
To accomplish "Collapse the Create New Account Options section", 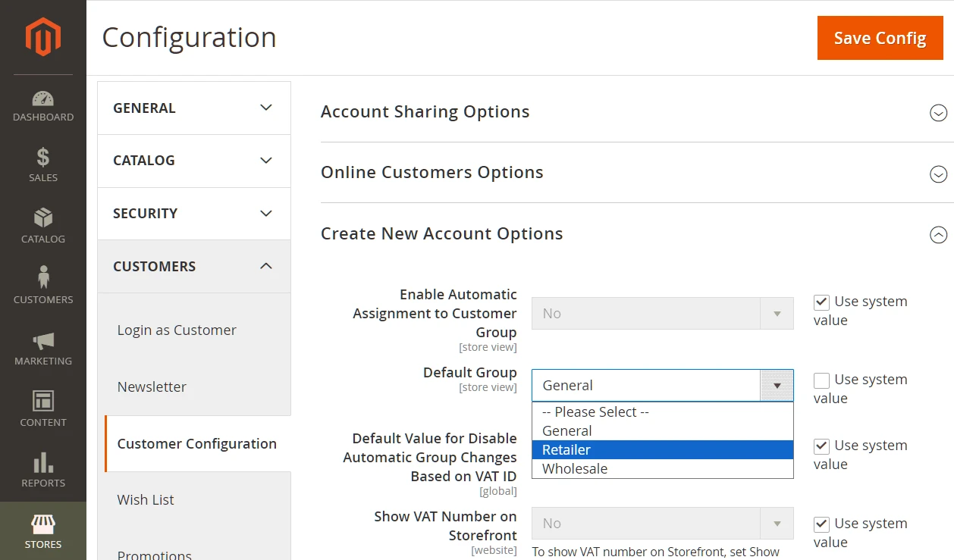I will click(938, 235).
